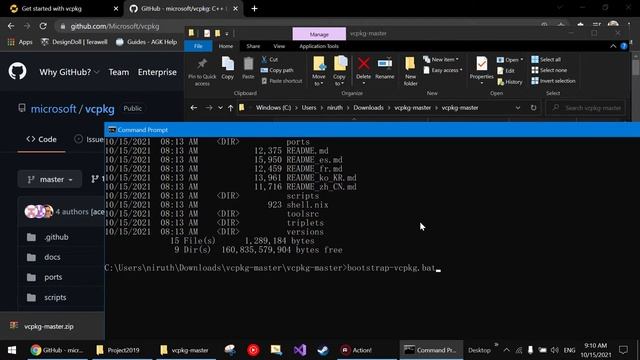Open the master branch dropdown
The width and height of the screenshot is (640, 360).
pos(50,179)
